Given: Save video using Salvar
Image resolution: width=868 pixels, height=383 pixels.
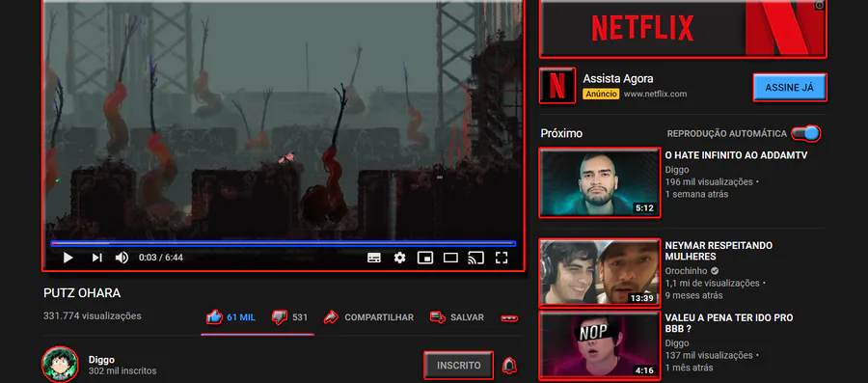Looking at the screenshot, I should tap(457, 317).
